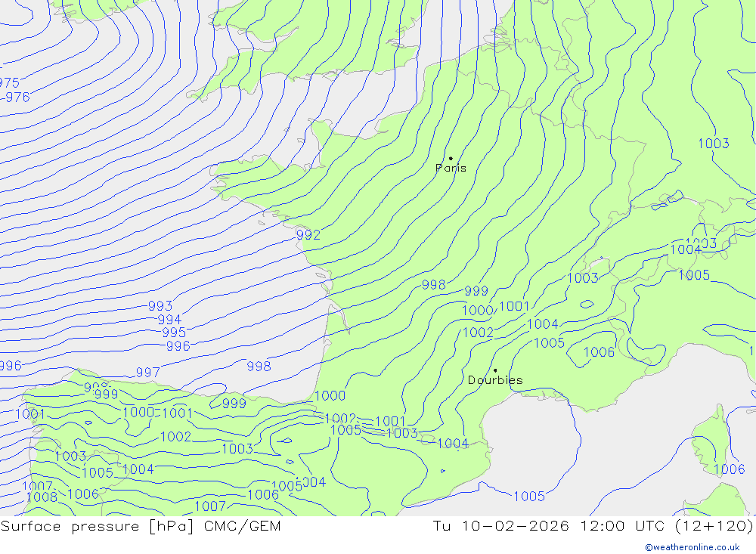Click the 1002 label north of Dourbies
Viewport: 756px width, 554px height.
click(479, 333)
